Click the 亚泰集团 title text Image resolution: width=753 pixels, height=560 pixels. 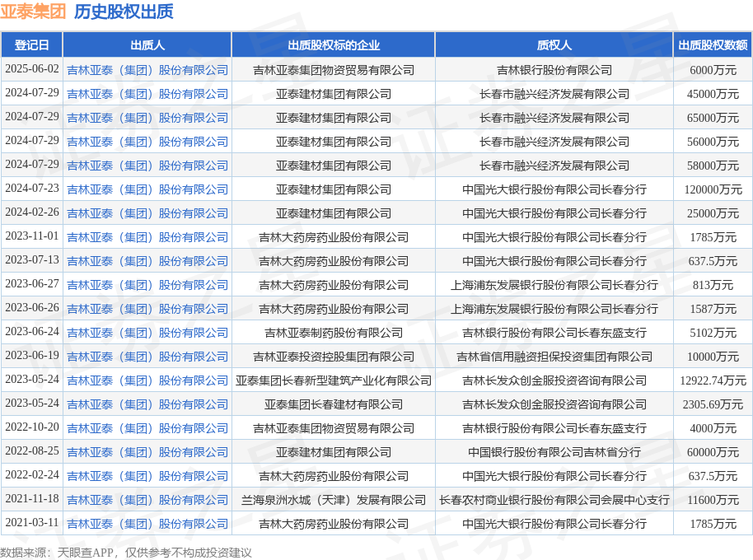pyautogui.click(x=33, y=12)
